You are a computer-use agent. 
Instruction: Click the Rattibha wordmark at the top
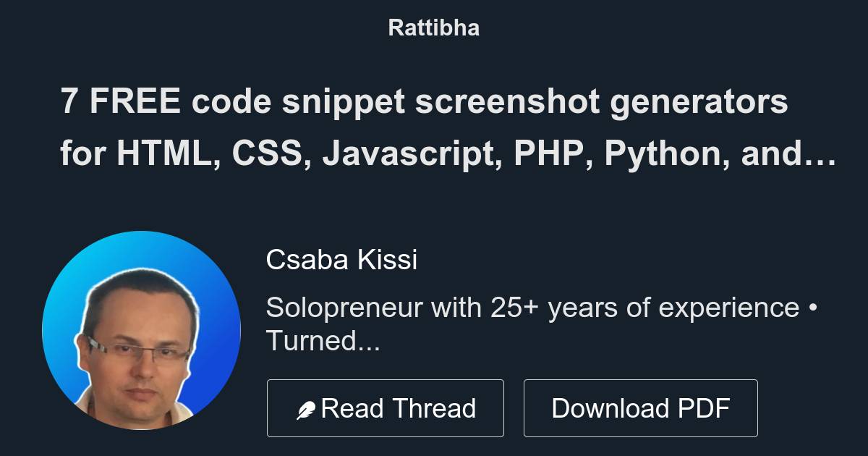click(x=433, y=28)
